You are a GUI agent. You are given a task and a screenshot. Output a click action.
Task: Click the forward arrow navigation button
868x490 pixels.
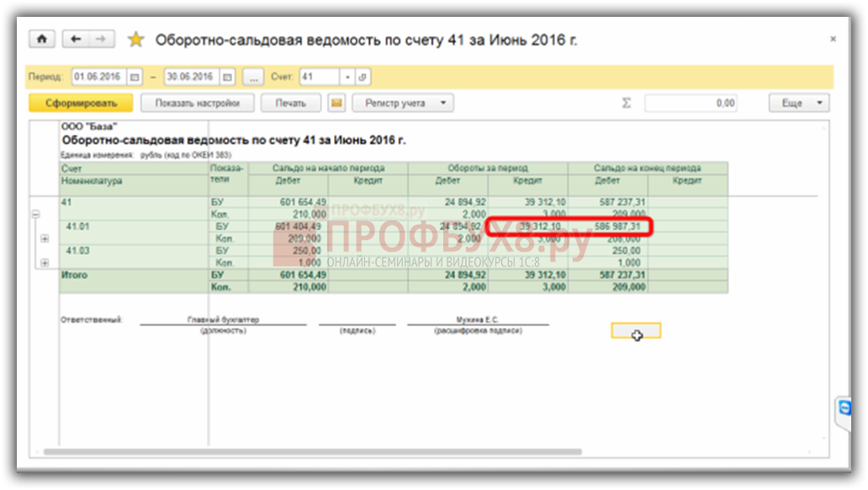pos(100,40)
